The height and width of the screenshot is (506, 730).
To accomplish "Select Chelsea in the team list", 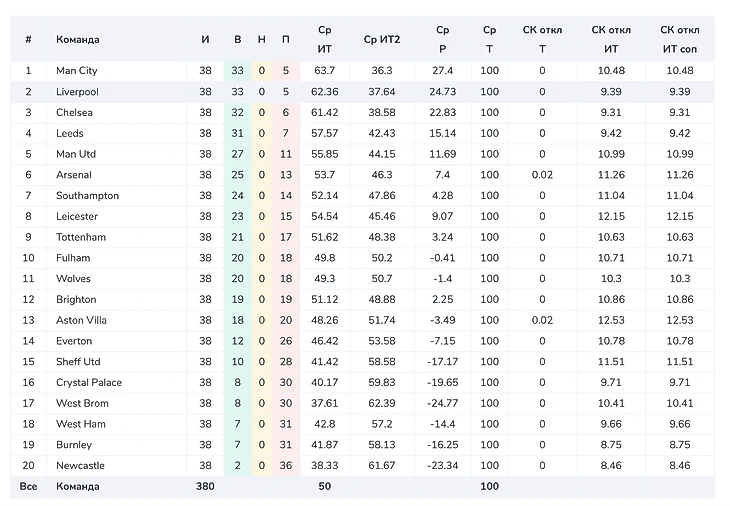I will (74, 113).
